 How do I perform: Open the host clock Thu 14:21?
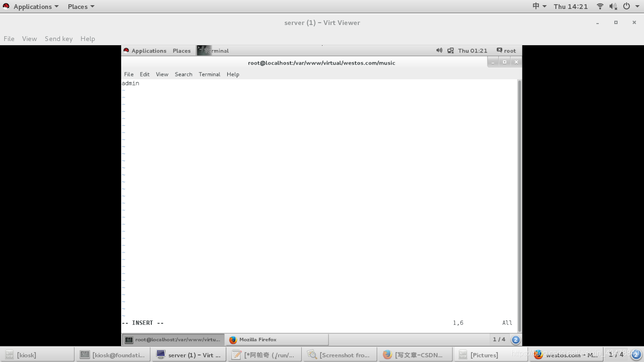[571, 7]
